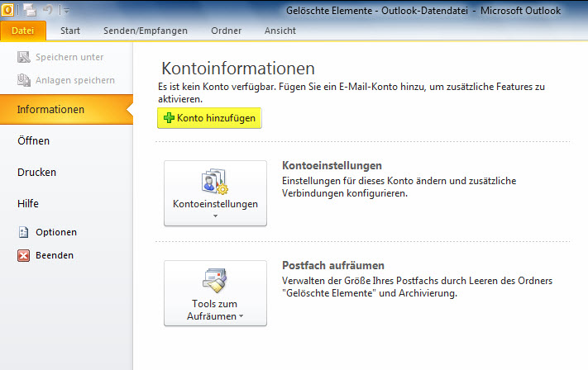The width and height of the screenshot is (588, 370).
Task: Open the Öffnen backstage section
Action: point(34,140)
